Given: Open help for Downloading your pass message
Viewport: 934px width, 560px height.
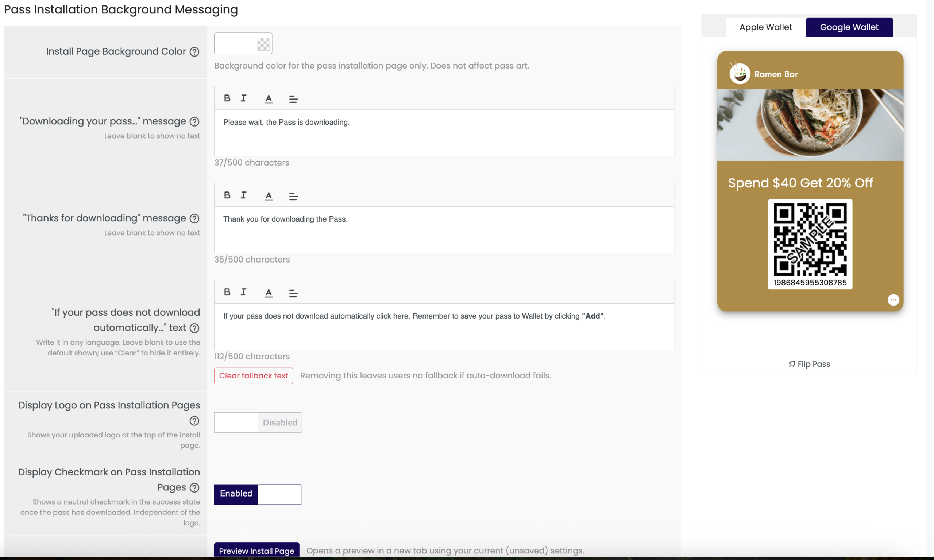Looking at the screenshot, I should tap(194, 121).
